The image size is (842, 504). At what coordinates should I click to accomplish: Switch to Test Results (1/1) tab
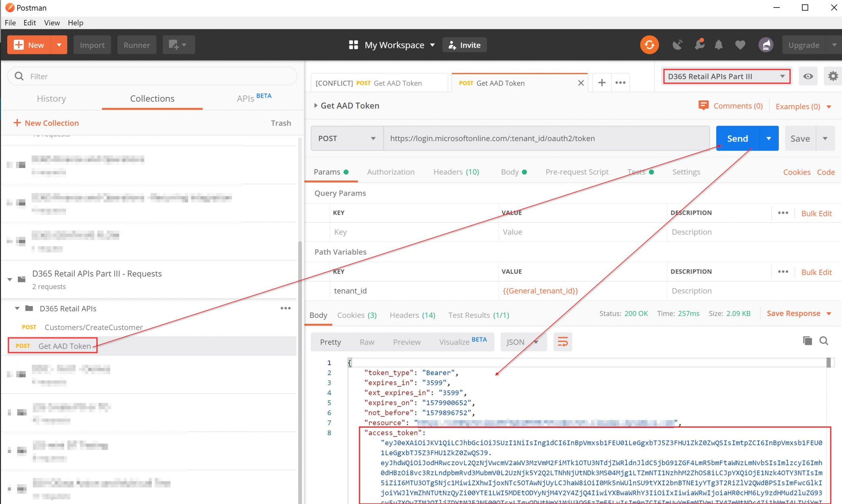pos(479,315)
